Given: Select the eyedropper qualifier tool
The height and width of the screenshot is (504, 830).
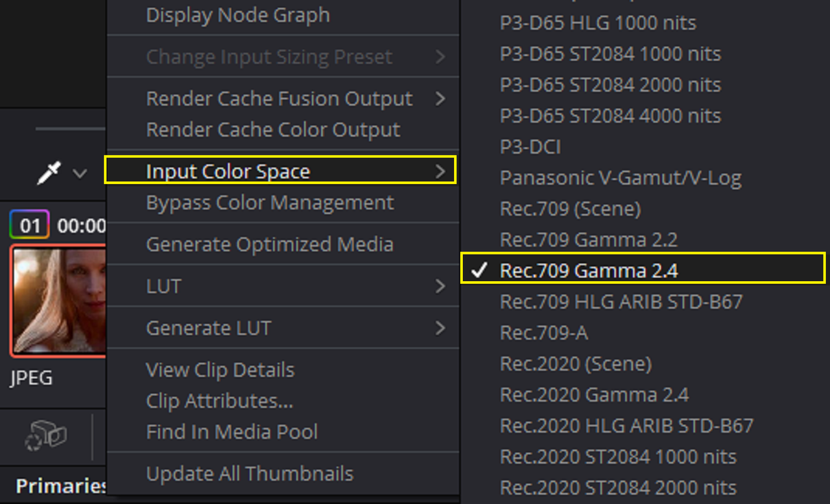Looking at the screenshot, I should click(x=50, y=173).
